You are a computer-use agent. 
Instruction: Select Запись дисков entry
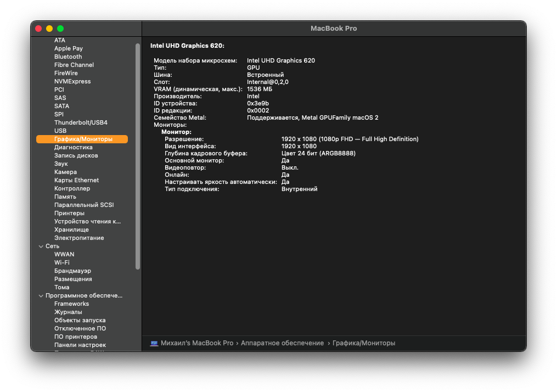point(76,155)
